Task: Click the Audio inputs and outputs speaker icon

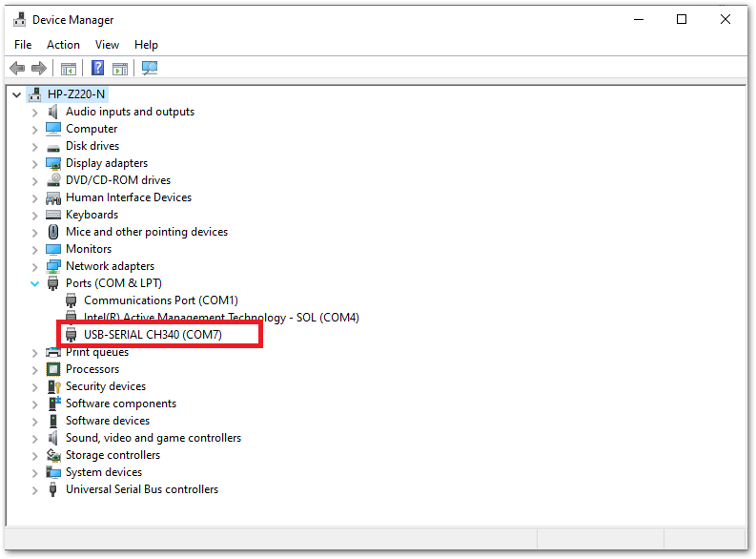Action: (x=53, y=112)
